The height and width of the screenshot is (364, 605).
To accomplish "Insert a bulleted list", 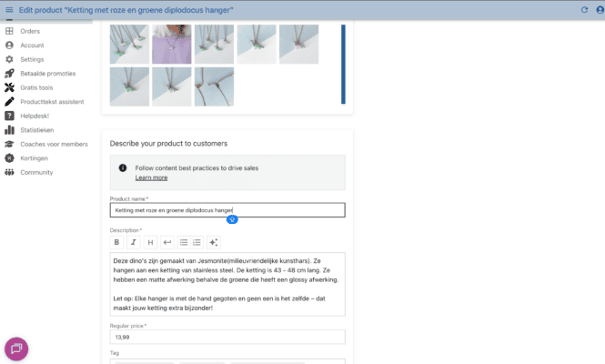I will pos(183,242).
